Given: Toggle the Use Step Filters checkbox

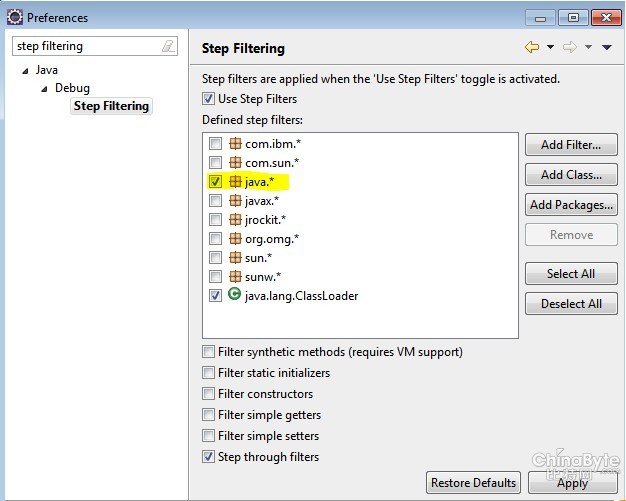Looking at the screenshot, I should (x=208, y=99).
